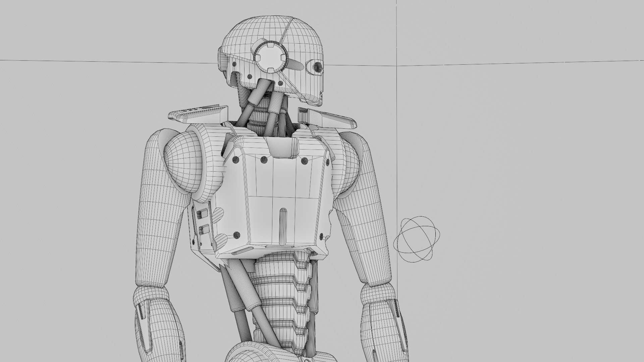Select the elbow joint closest to the gizmo
Viewport: 644px width, 362px height.
click(x=378, y=294)
